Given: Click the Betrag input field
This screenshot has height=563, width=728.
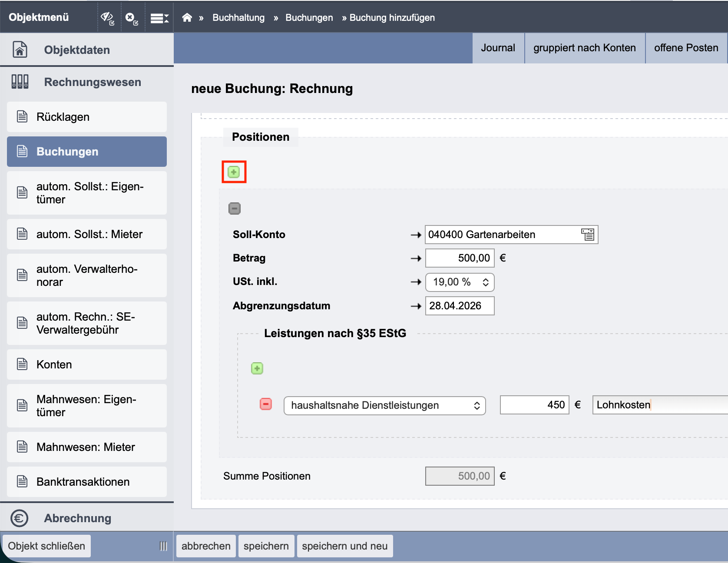Looking at the screenshot, I should (460, 258).
